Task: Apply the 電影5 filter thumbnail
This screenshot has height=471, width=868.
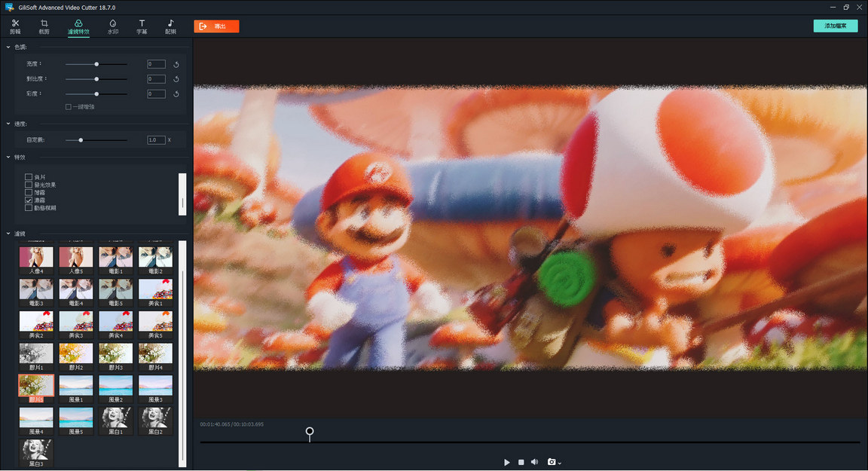Action: click(x=116, y=292)
